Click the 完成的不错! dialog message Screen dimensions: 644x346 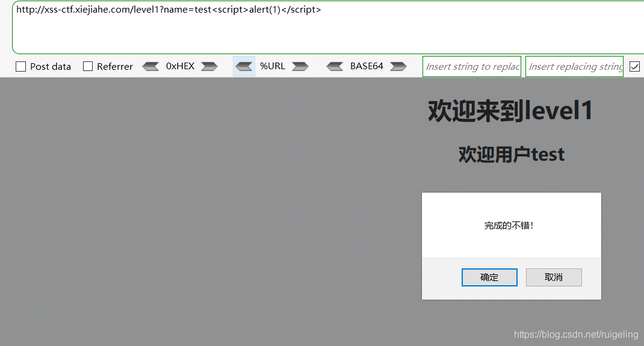pyautogui.click(x=509, y=225)
